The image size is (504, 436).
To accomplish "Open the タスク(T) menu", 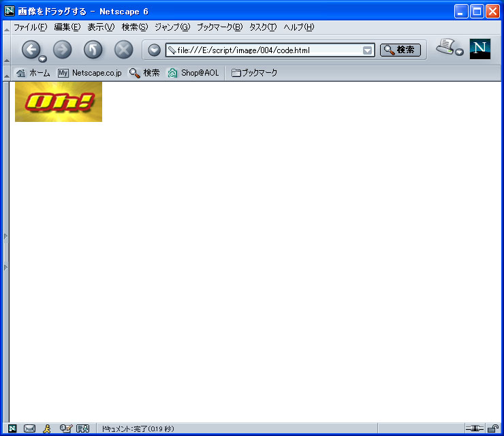I will click(263, 27).
